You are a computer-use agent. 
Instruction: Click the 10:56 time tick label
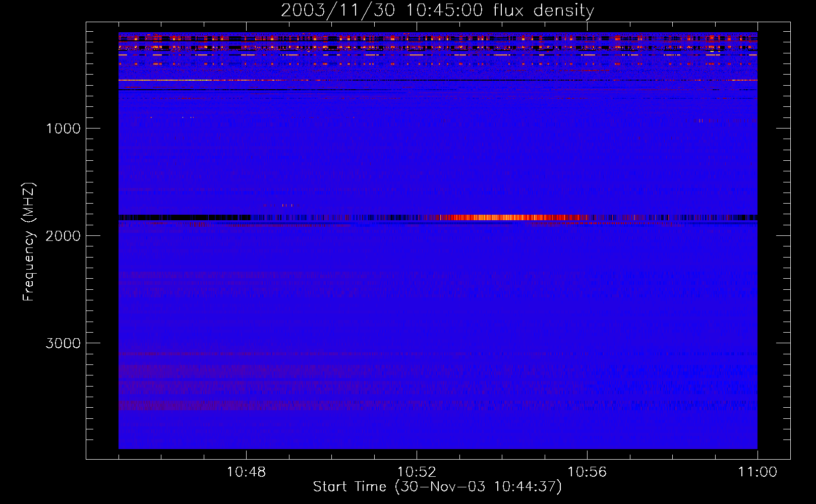point(587,472)
